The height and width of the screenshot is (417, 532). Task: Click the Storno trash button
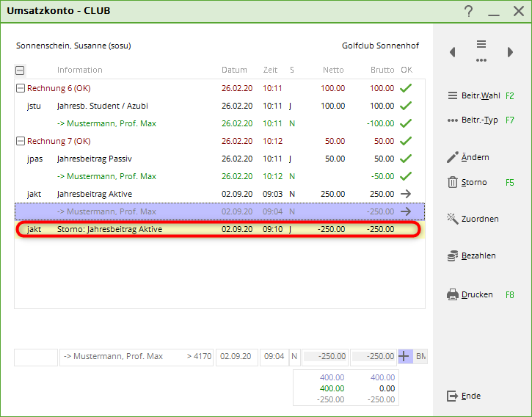pyautogui.click(x=468, y=182)
